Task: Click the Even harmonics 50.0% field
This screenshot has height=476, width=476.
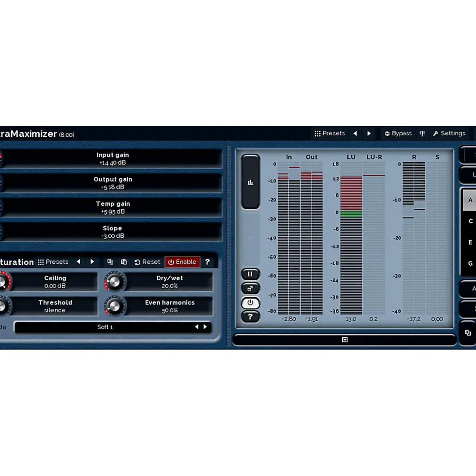Action: [169, 306]
